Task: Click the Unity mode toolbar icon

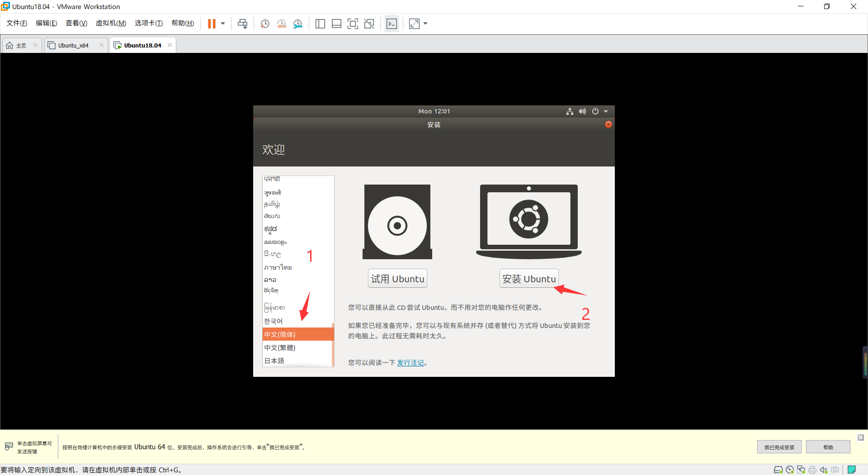Action: pos(369,24)
